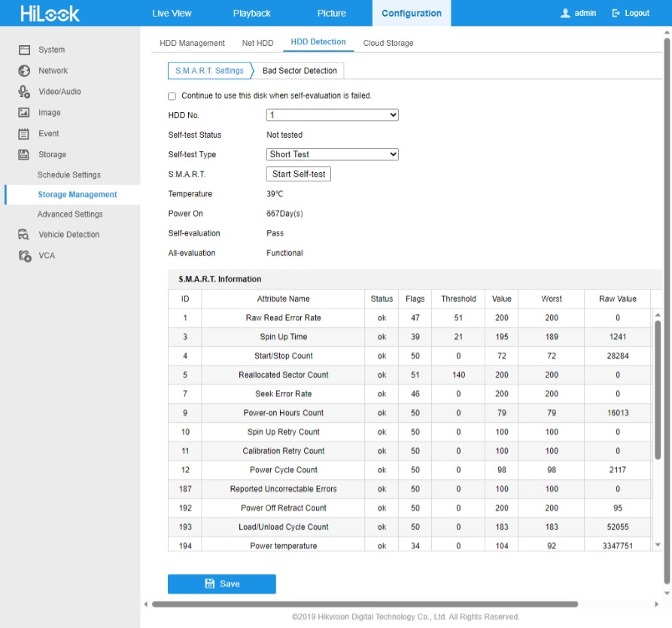Click the admin user icon
This screenshot has height=628, width=672.
point(566,14)
